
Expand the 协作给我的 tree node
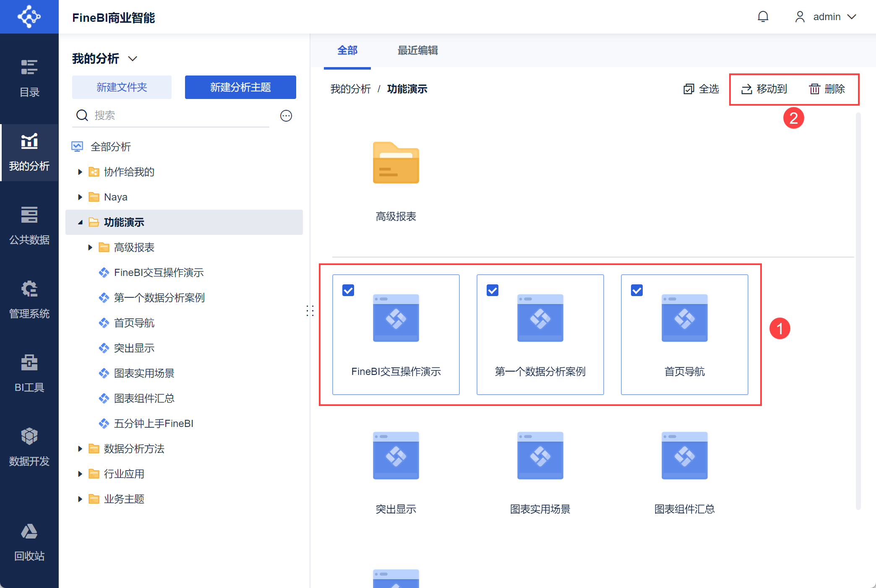click(80, 172)
